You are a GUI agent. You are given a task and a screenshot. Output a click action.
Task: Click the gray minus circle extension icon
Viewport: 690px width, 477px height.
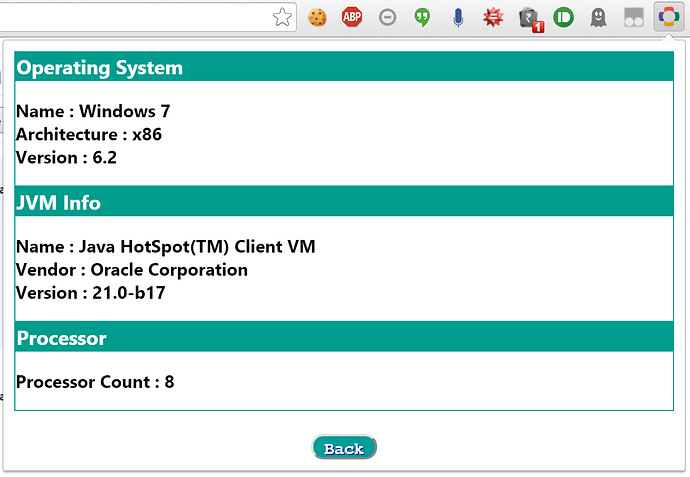387,18
